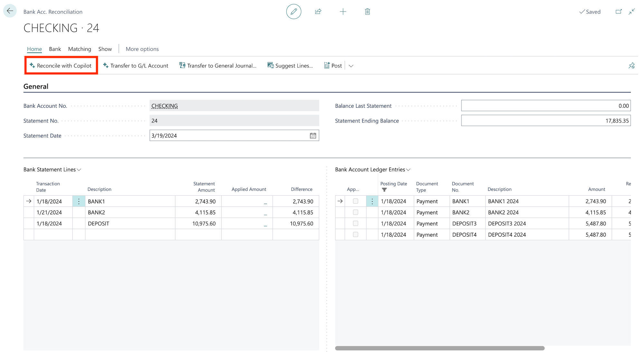Click the 10,975.60 statement amount cell
Image resolution: width=644 pixels, height=352 pixels.
[x=198, y=224]
